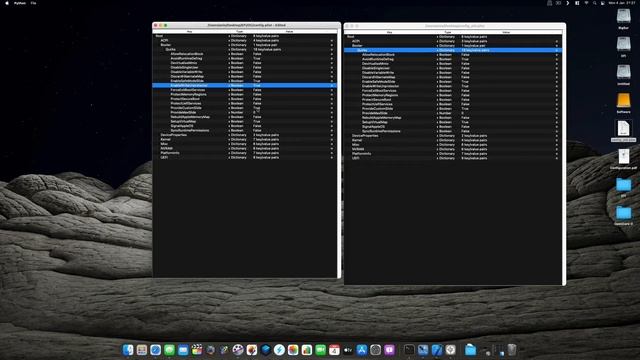Select ProvideCustomSlide row in right window
The height and width of the screenshot is (360, 640).
click(453, 109)
